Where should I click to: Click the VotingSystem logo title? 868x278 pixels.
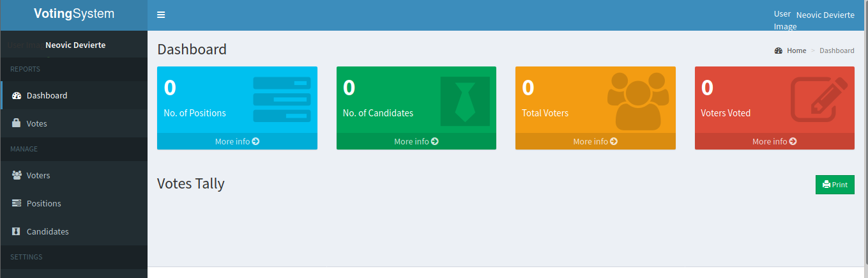(74, 14)
